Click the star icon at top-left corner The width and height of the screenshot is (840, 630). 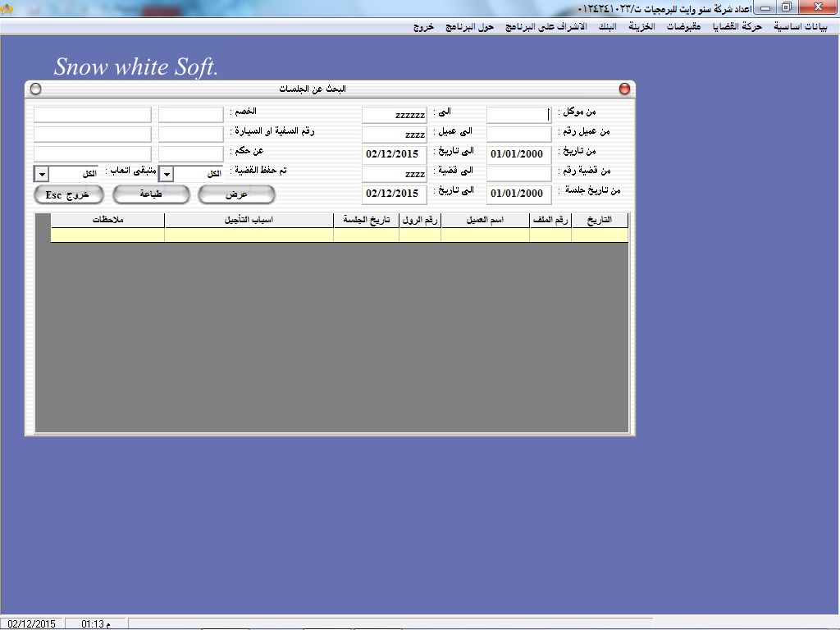click(6, 8)
